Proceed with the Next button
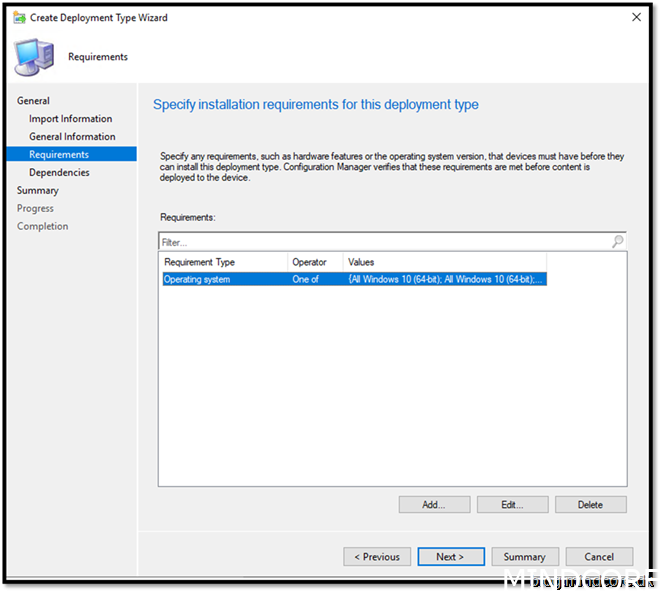The height and width of the screenshot is (592, 661). tap(451, 557)
